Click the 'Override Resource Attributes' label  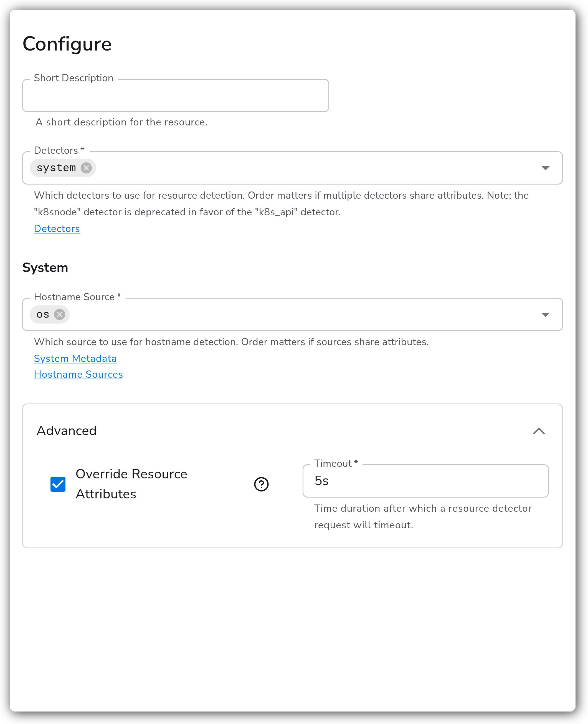click(x=131, y=484)
